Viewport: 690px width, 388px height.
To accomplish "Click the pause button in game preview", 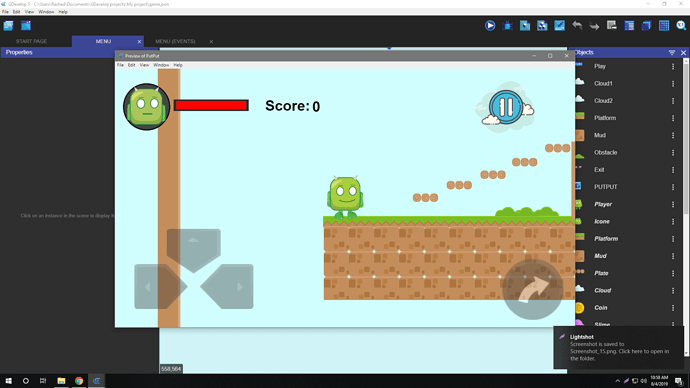I will click(x=506, y=107).
